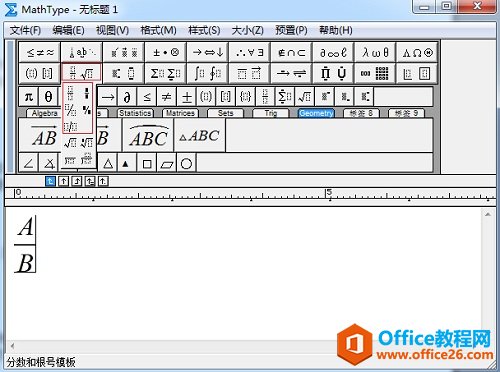Viewport: 500px width, 372px height.
Task: Open subscript and superscript templates palette
Action: tap(124, 73)
